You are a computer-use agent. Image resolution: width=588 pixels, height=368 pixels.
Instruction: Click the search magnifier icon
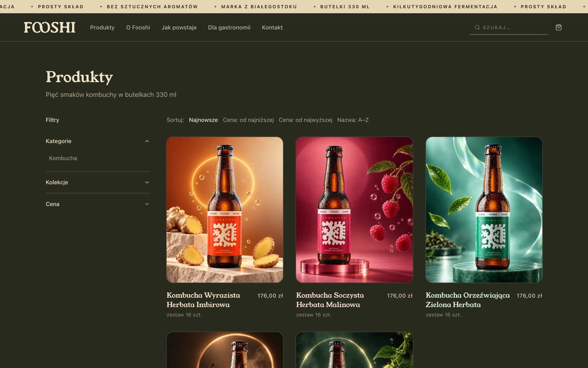tap(477, 27)
